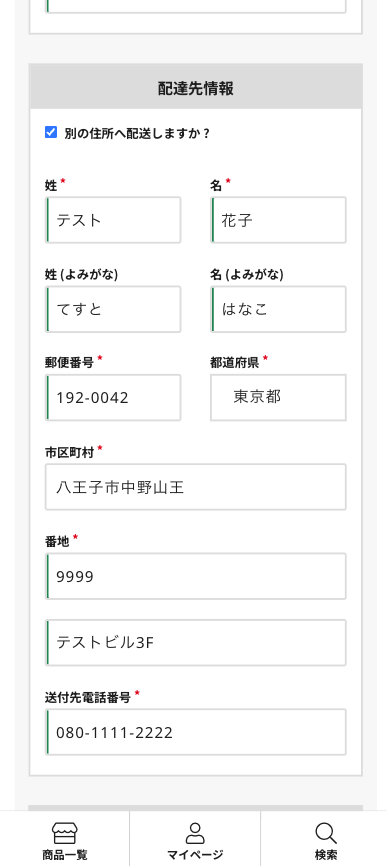Edit the 郵便番号 field 192-0042

point(113,397)
